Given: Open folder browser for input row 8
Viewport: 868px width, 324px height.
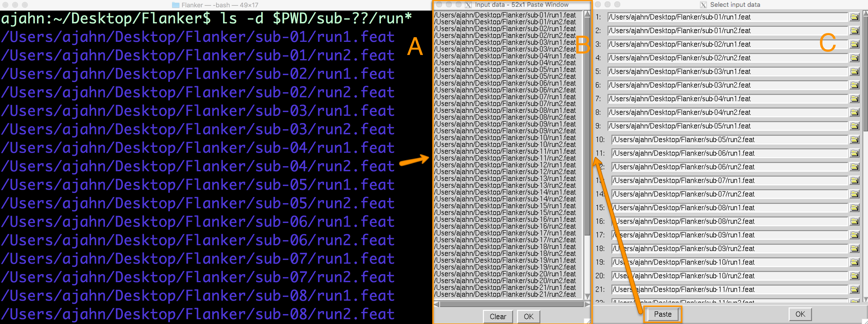Looking at the screenshot, I should [855, 112].
